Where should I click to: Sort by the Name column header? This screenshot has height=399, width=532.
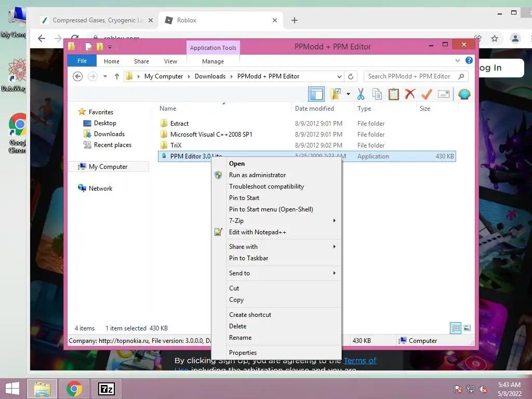[x=224, y=109]
